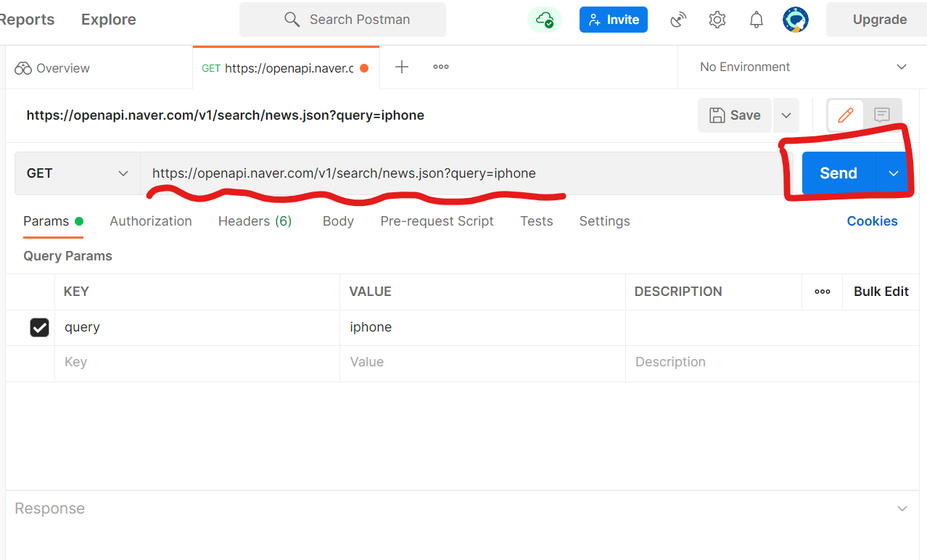Open the GET method dropdown
This screenshot has height=560, width=927.
tap(78, 173)
